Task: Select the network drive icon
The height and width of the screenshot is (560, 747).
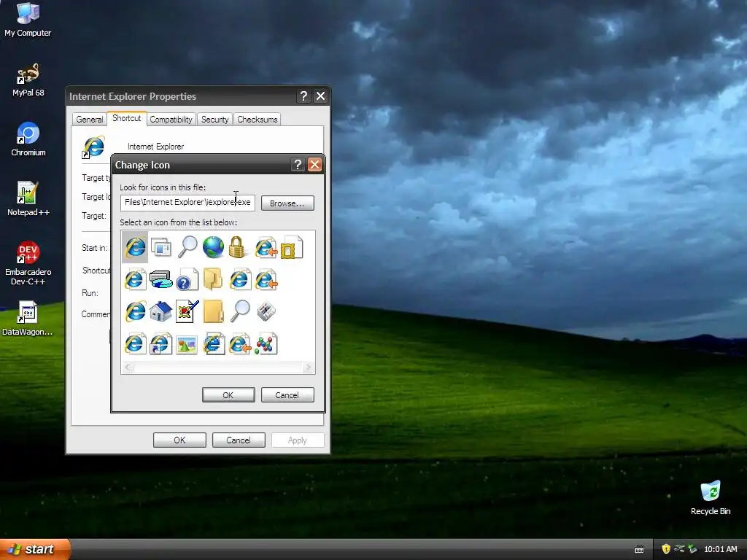Action: pos(161,279)
